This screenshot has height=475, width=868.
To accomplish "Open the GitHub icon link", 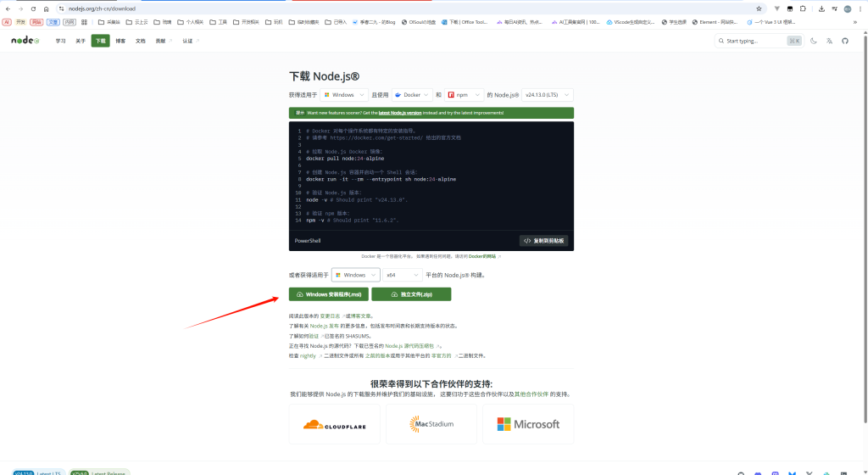I will pyautogui.click(x=845, y=41).
